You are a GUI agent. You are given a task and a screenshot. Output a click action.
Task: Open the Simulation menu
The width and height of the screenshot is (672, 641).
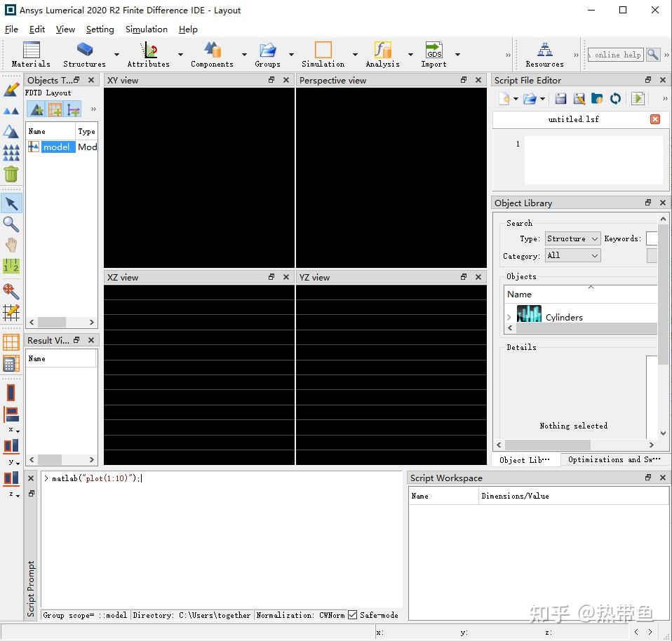point(146,29)
